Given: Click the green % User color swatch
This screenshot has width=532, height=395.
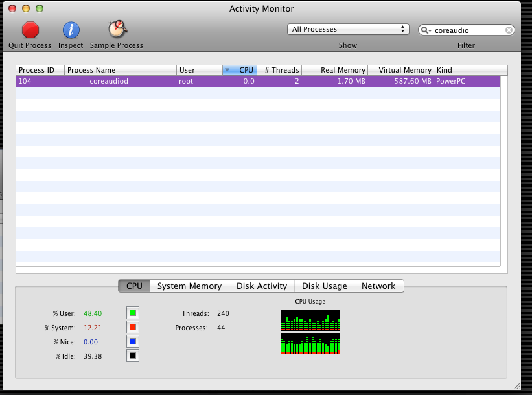Looking at the screenshot, I should point(133,313).
